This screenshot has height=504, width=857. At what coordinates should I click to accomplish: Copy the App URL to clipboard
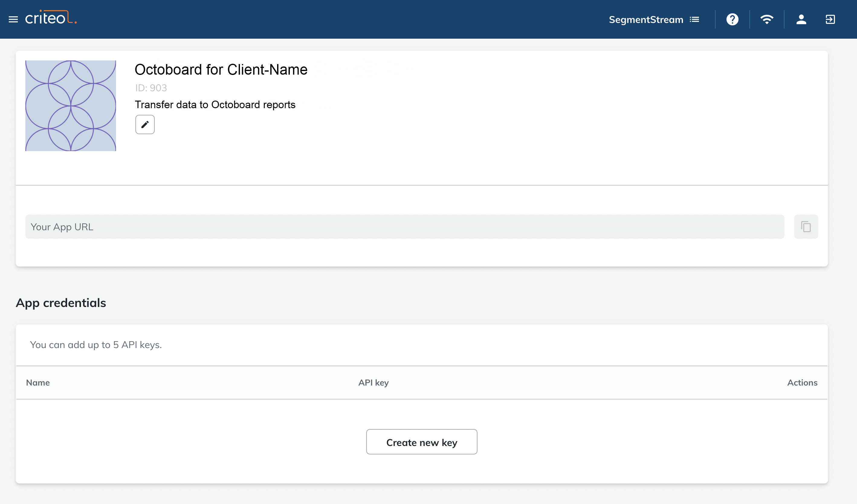tap(806, 227)
